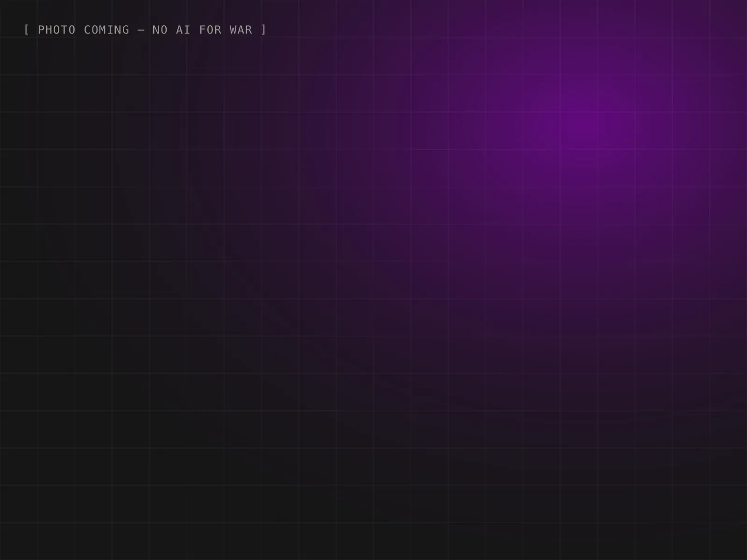Click the letter P starting PHOTO

pos(42,30)
